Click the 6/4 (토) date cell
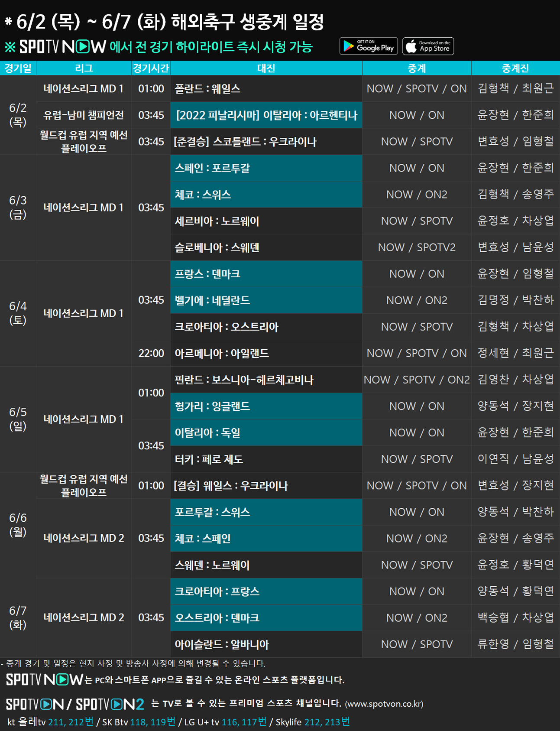Screen dimensions: 560x731 pyautogui.click(x=18, y=313)
